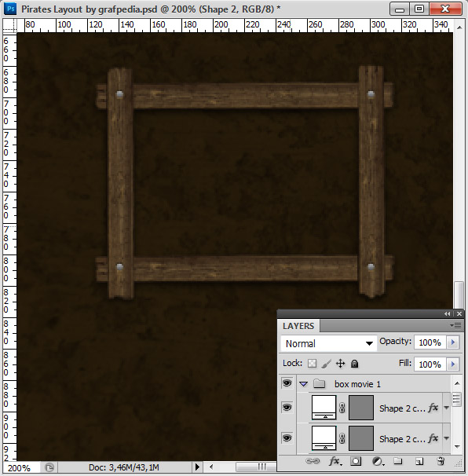Open the Layers panel options menu
The height and width of the screenshot is (476, 468).
point(456,326)
